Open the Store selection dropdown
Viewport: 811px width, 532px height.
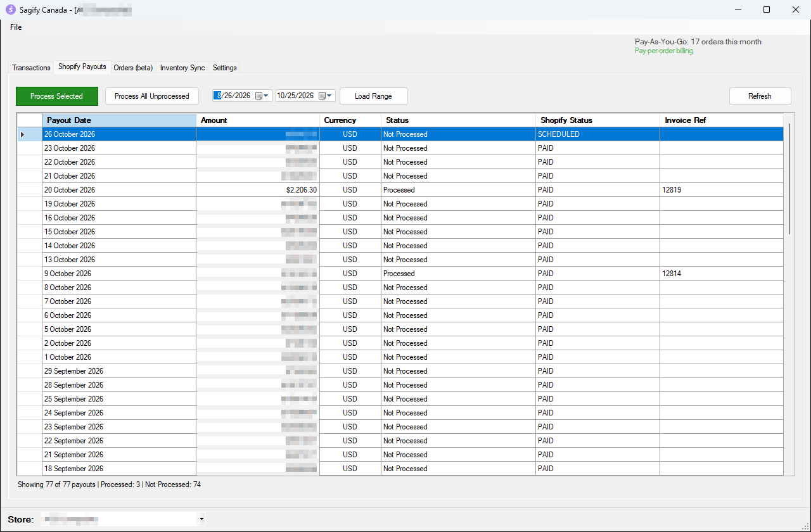[x=123, y=519]
